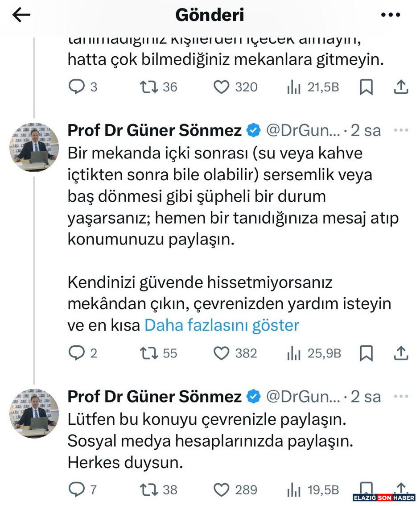Bookmark the top tweet with 320 likes

pos(366,87)
